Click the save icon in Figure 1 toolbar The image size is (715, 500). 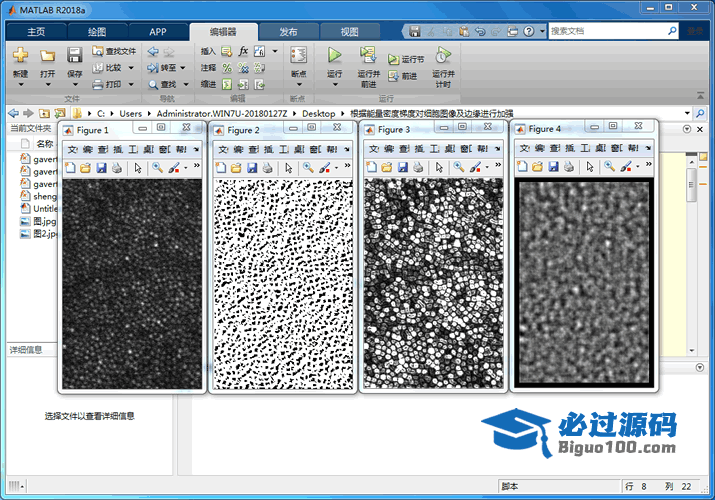101,168
